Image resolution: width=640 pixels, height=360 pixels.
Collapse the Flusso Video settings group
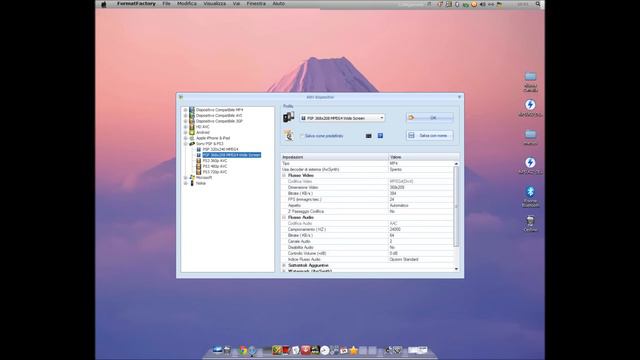coord(284,175)
